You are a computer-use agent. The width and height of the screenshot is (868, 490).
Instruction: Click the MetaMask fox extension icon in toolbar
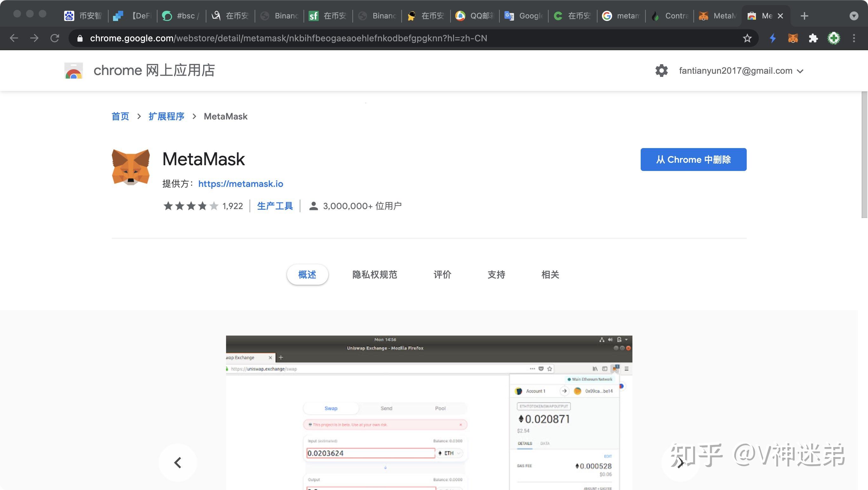793,38
